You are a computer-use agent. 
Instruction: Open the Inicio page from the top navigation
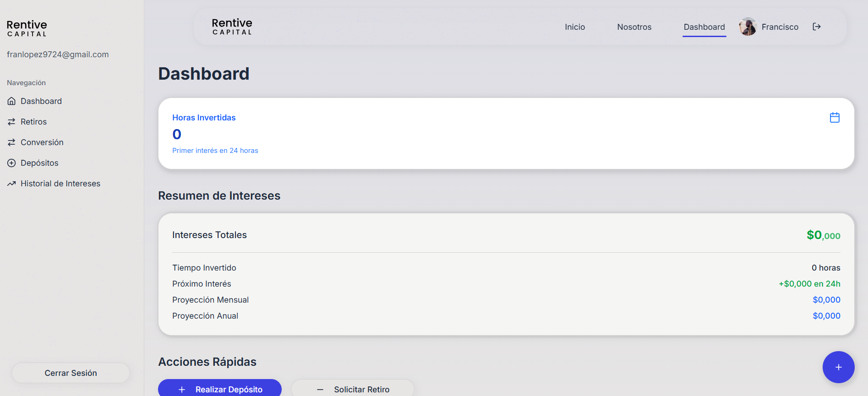point(575,27)
